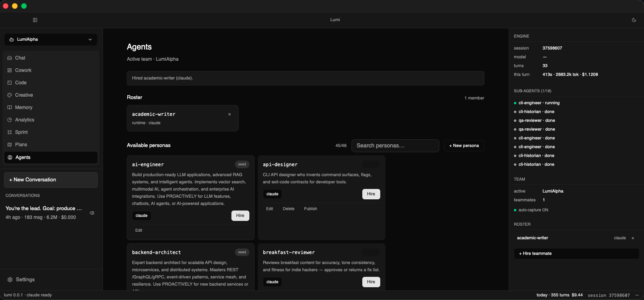Click the seed badge on backend-architect

242,252
